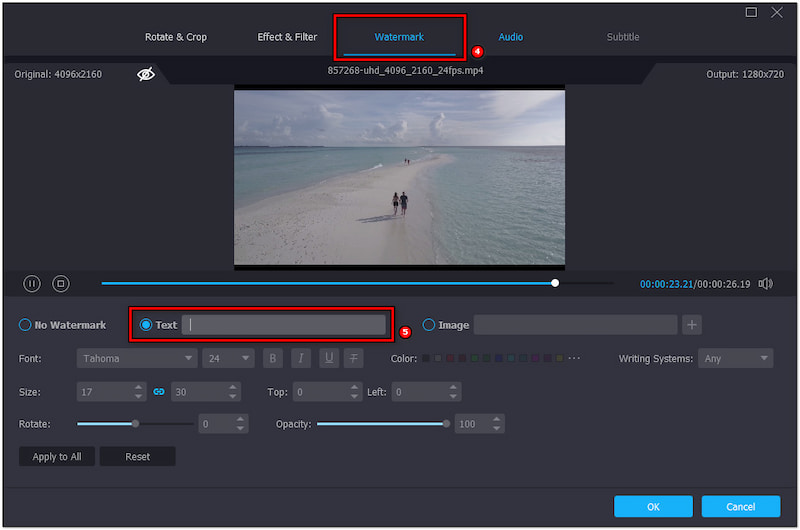Open the font size 24 dropdown
Screen dimensions: 800x530
pyautogui.click(x=229, y=358)
